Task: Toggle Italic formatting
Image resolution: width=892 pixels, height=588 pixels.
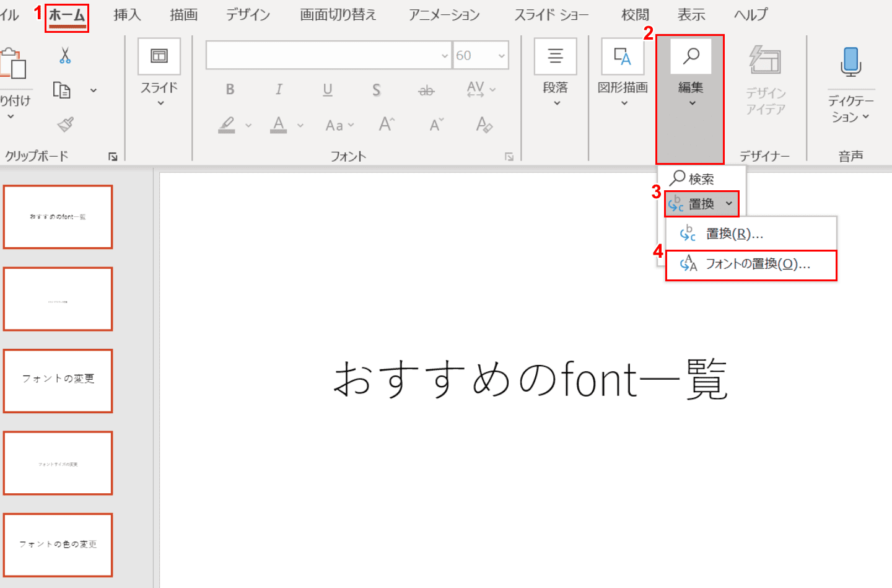Action: click(279, 90)
